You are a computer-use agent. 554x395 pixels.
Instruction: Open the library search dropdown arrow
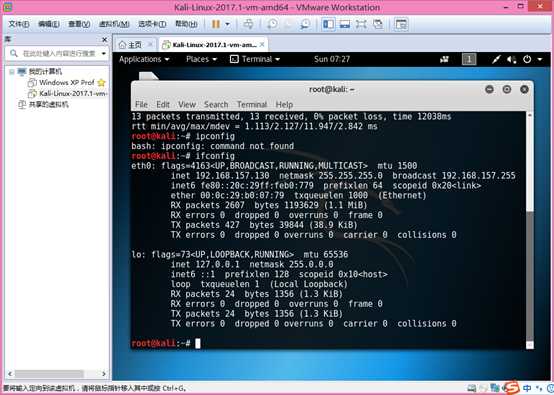[104, 53]
